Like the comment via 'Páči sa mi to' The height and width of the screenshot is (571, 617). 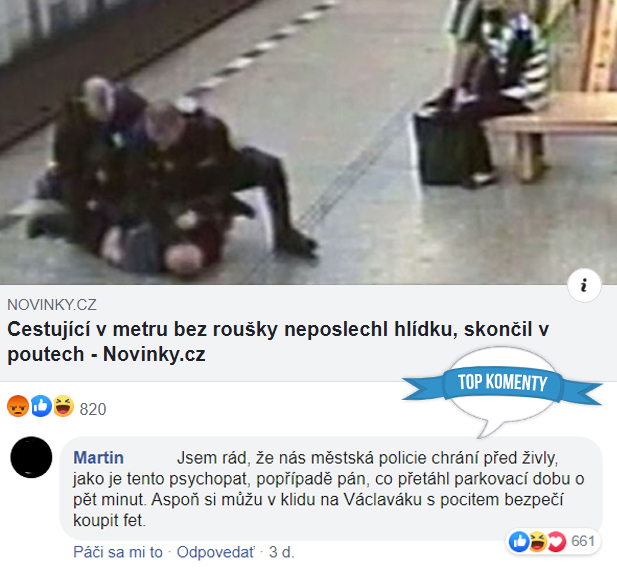[x=118, y=552]
